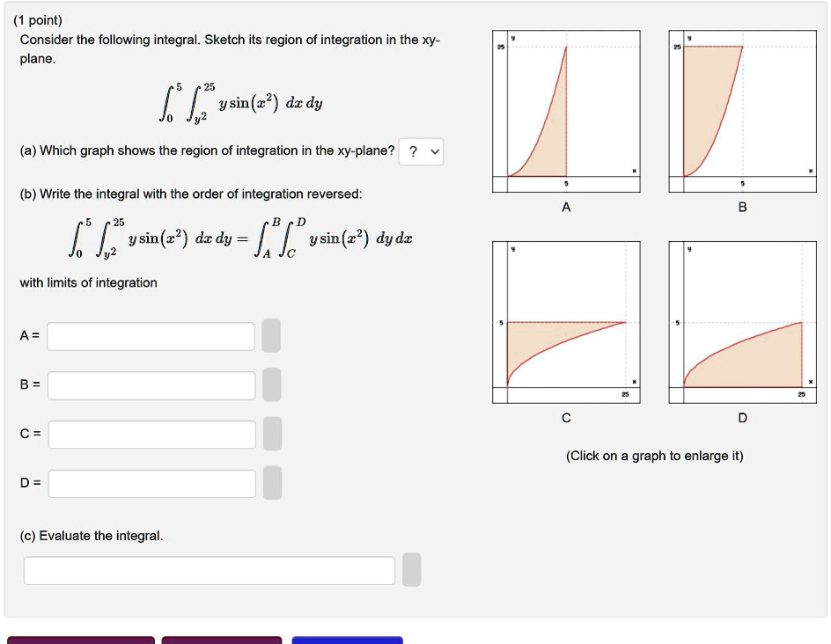Click the middle maroon button at the bottom
Viewport: 831px width, 644px height.
coord(222,639)
